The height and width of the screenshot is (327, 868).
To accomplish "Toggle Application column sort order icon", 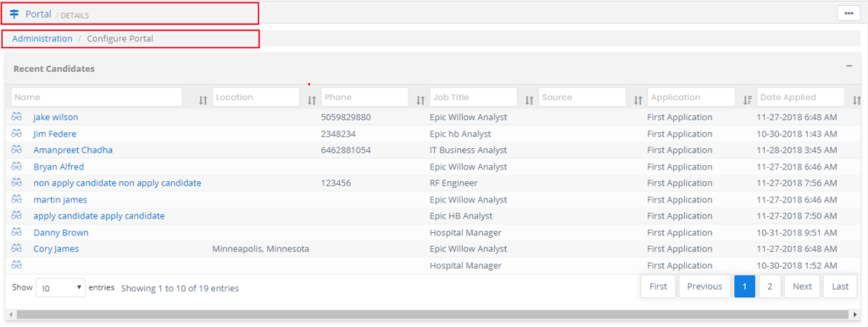I will [x=748, y=100].
